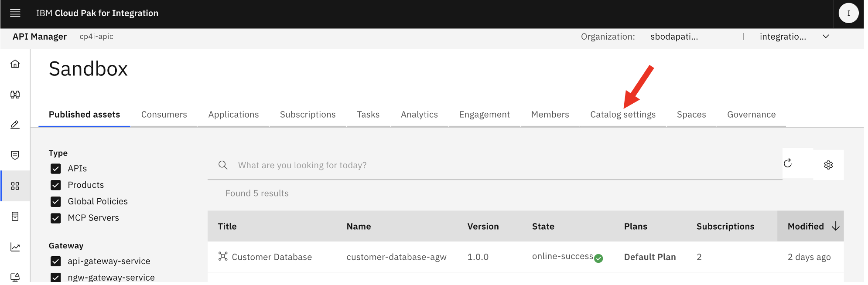Image resolution: width=868 pixels, height=285 pixels.
Task: Click the subscriptions count '2' cell
Action: click(x=699, y=257)
